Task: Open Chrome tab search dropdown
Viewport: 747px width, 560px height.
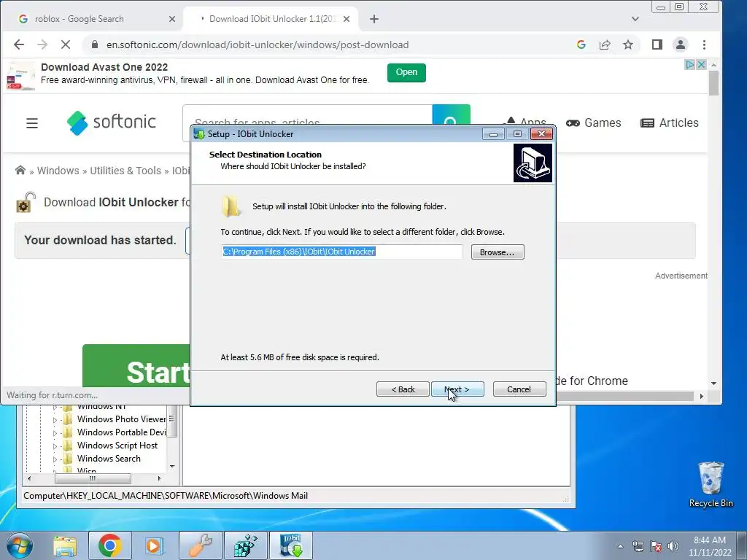Action: (x=635, y=19)
